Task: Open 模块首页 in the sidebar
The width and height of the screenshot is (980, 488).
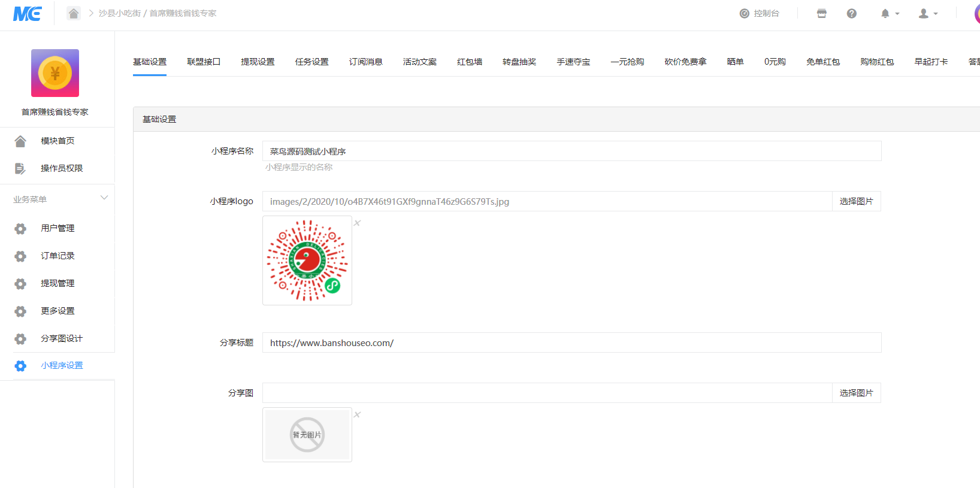Action: (58, 141)
